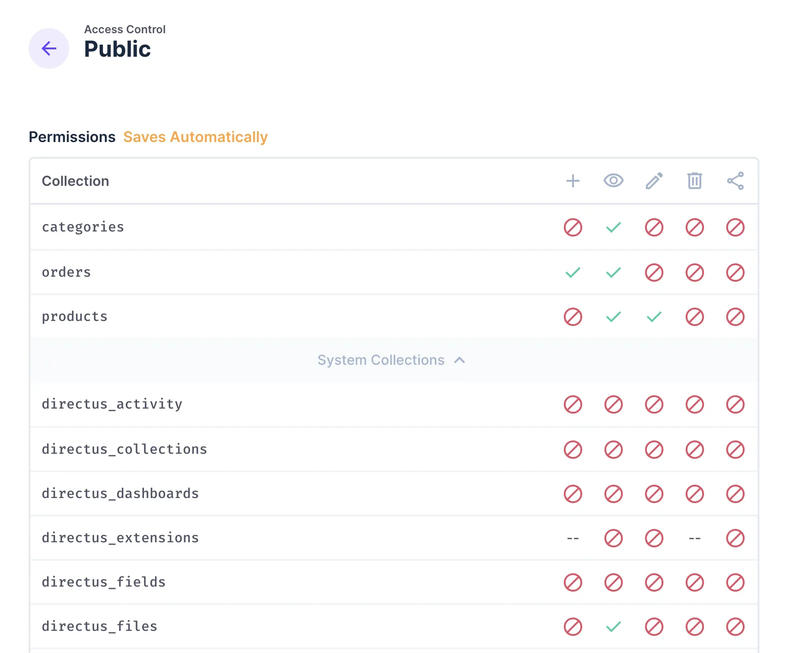This screenshot has height=653, width=812.
Task: Click the blocked share icon for products
Action: tap(735, 317)
